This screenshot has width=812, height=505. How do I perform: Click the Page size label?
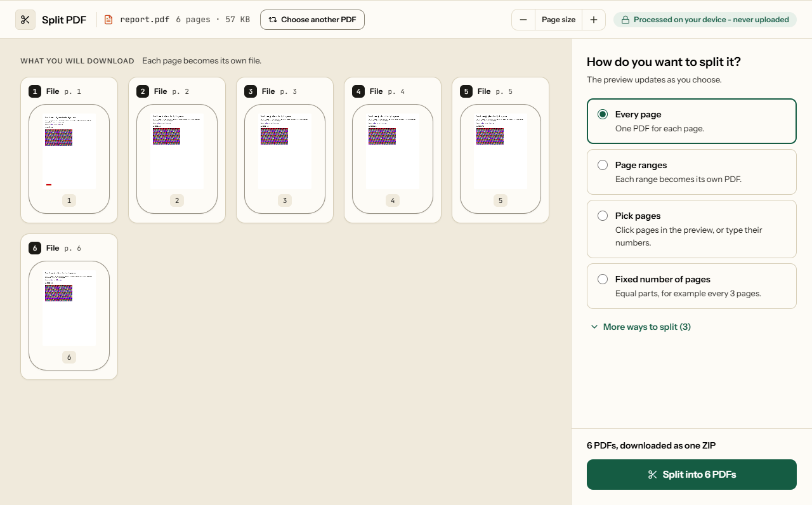[x=558, y=20]
